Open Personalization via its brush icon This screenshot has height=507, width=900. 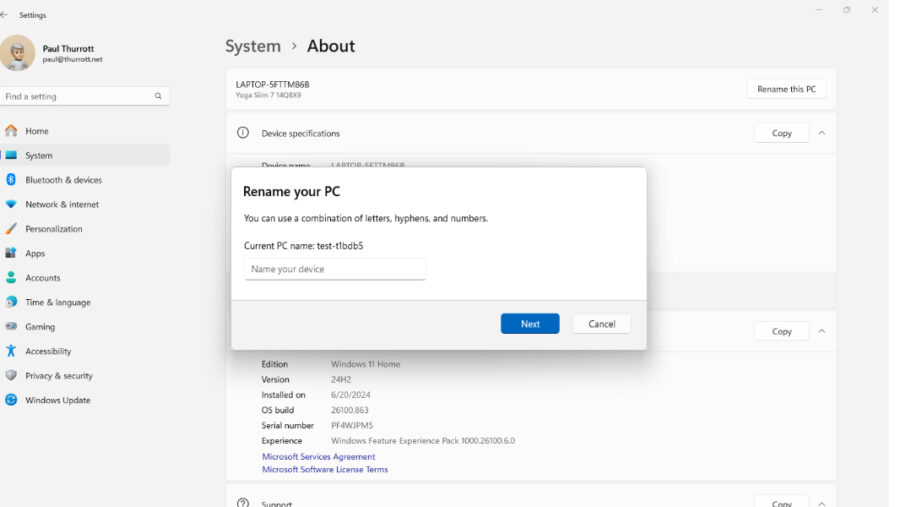point(11,229)
